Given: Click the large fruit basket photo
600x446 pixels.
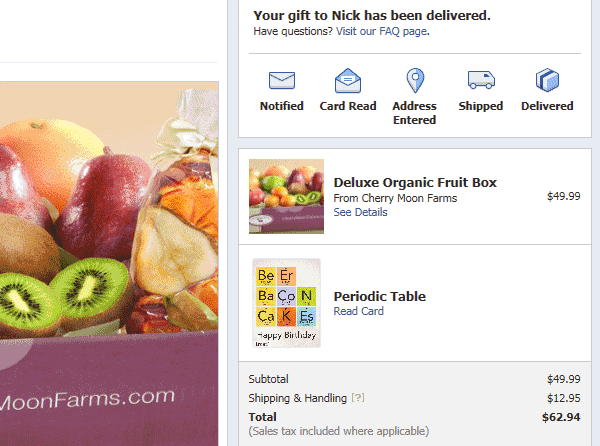Looking at the screenshot, I should click(x=109, y=264).
